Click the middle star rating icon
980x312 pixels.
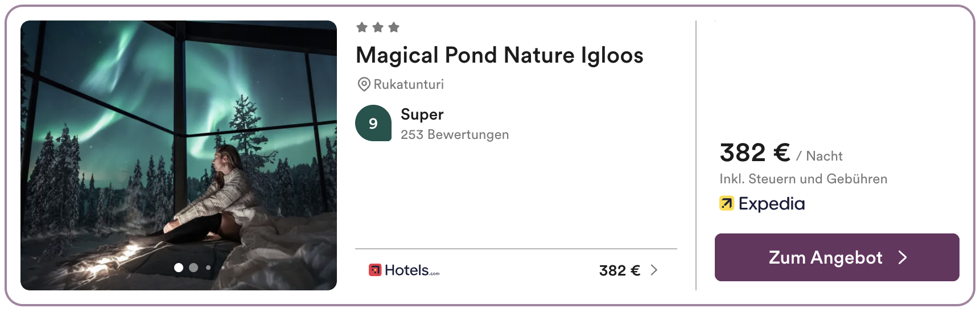[378, 27]
